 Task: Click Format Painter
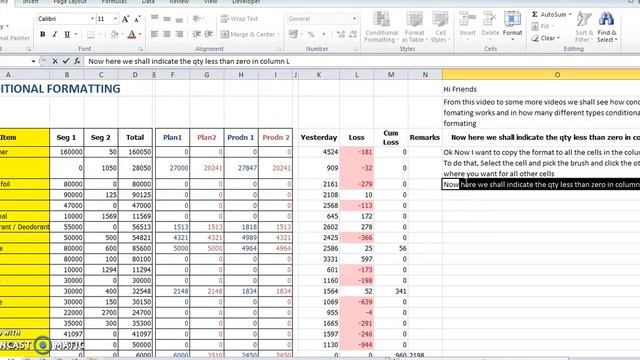[14, 38]
